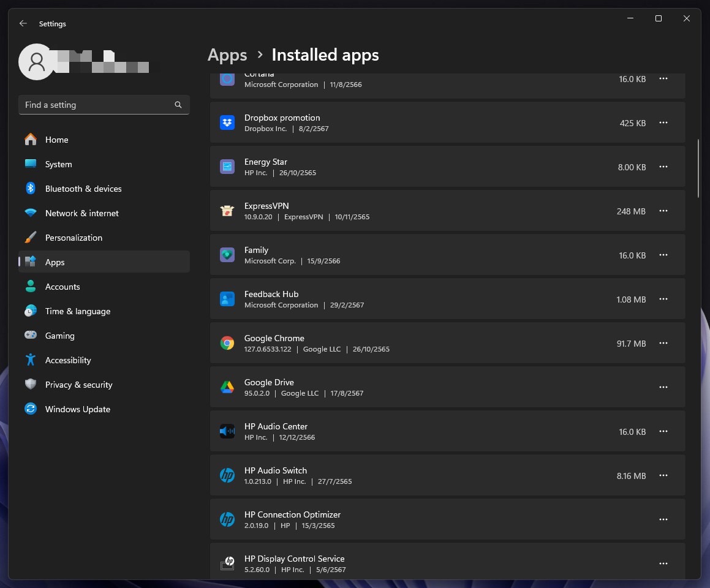
Task: Open the System settings page
Action: click(104, 164)
